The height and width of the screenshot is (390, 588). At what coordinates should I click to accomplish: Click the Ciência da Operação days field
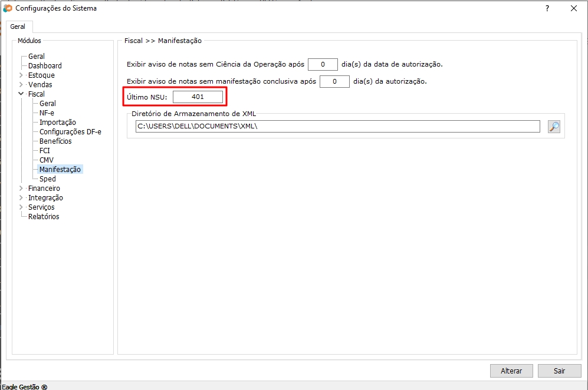pos(323,64)
